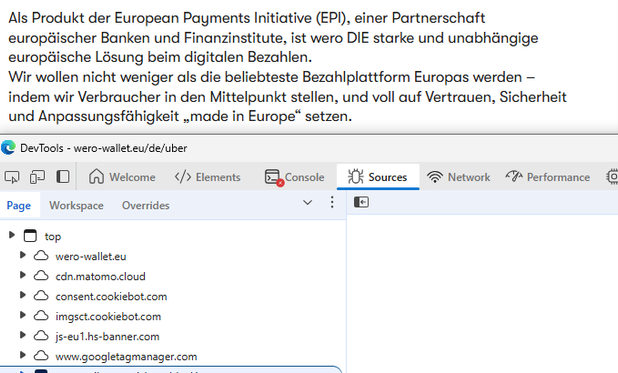Open the navigator three-dot menu
Screen dimensions: 618x373
tap(332, 202)
